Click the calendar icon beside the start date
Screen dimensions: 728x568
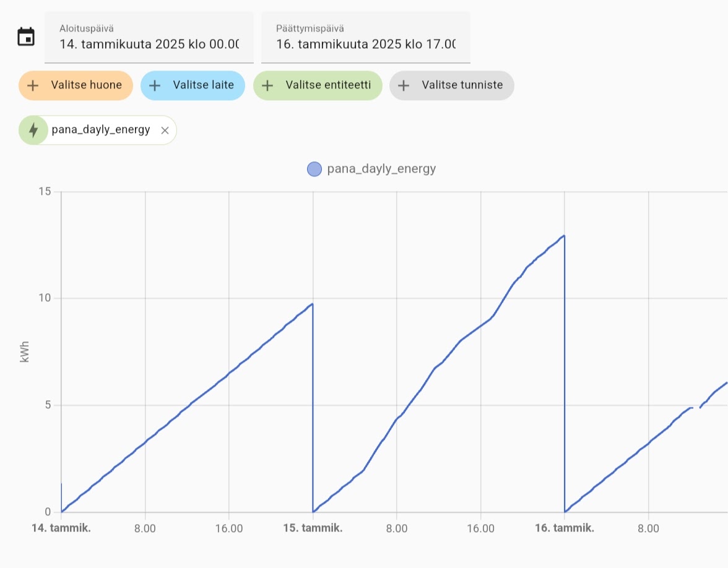(25, 37)
